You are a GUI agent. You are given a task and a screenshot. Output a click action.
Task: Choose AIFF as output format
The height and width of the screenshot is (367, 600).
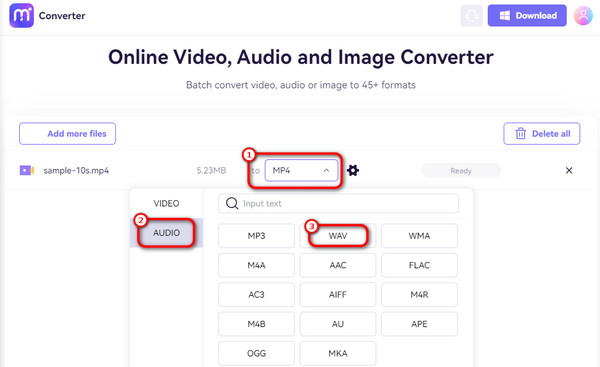[x=338, y=295]
